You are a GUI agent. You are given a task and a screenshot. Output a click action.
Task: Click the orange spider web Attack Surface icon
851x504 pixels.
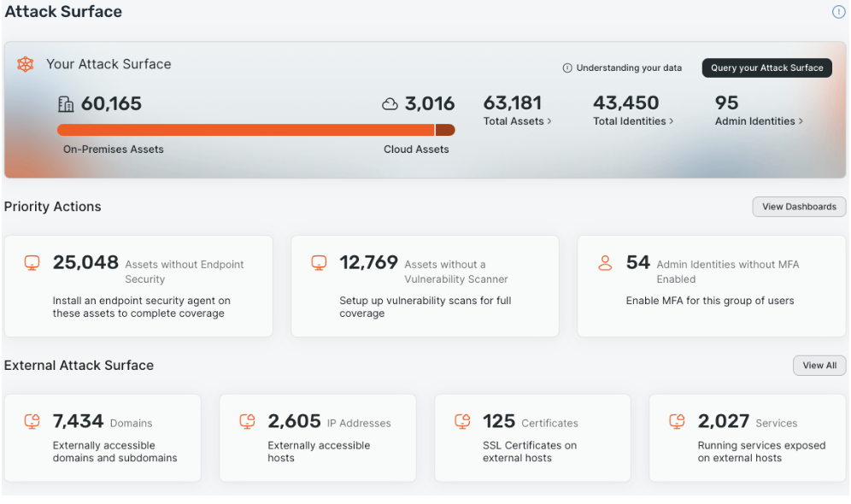26,64
